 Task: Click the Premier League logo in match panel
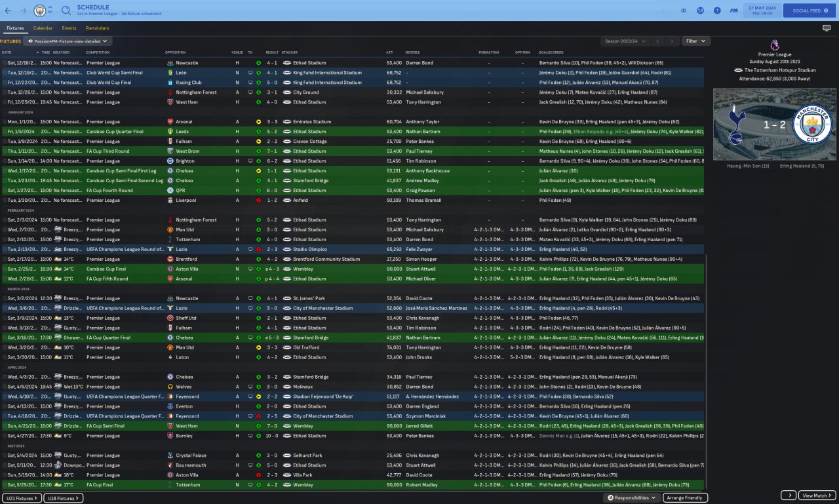tap(775, 45)
